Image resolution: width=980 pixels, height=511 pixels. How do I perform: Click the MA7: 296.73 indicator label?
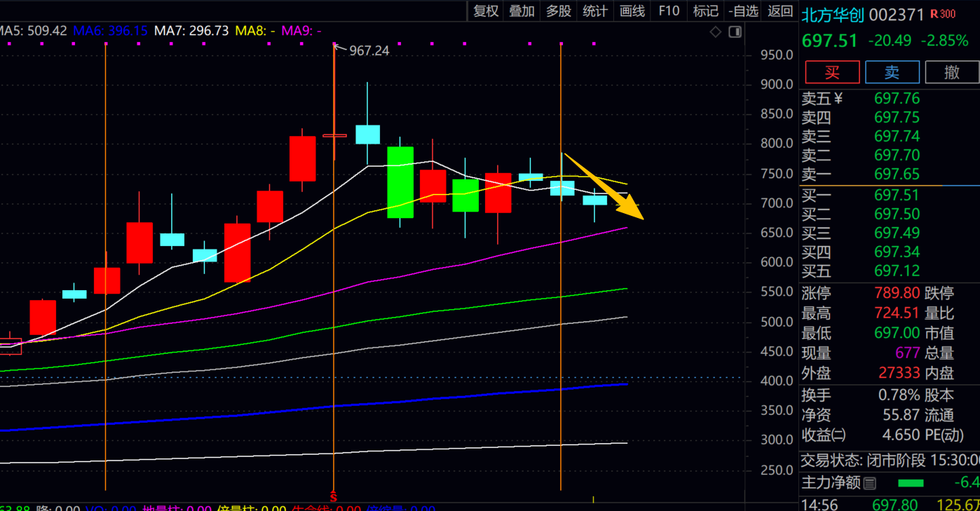(x=191, y=31)
